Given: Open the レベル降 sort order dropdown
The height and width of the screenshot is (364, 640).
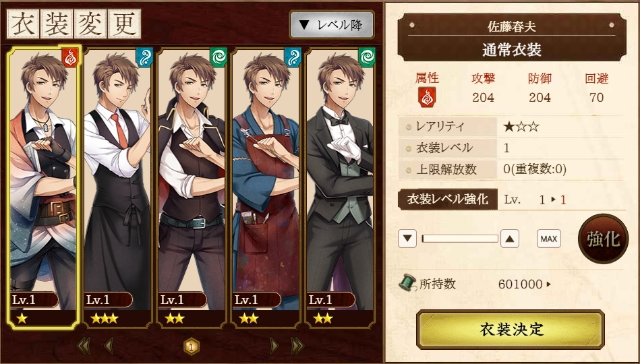Looking at the screenshot, I should tap(331, 25).
